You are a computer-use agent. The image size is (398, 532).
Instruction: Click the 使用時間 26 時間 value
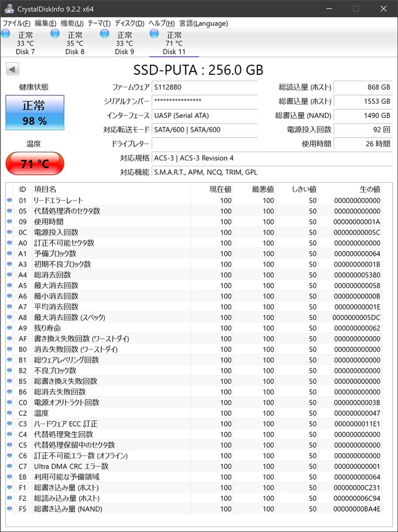tap(363, 144)
